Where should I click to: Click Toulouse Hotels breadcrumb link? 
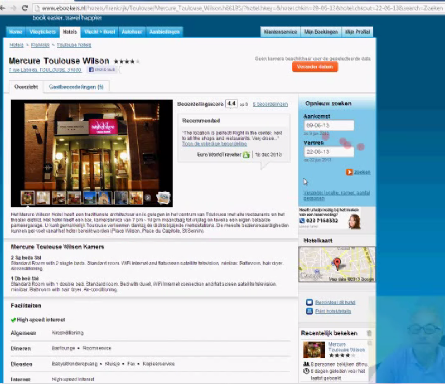[x=74, y=45]
